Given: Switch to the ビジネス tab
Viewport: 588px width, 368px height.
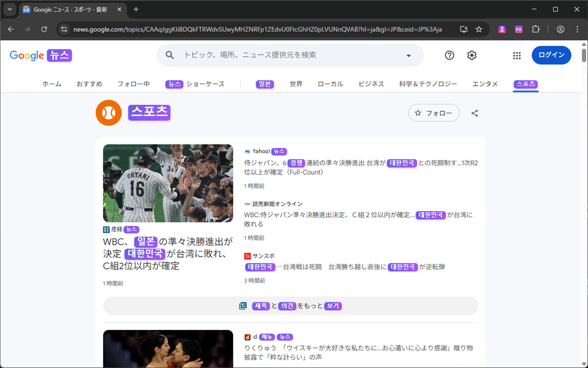Looking at the screenshot, I should (x=371, y=84).
